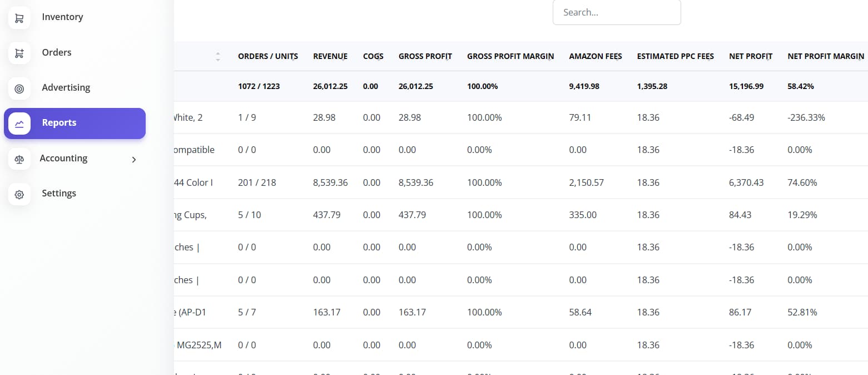Sort table by Revenue column header
Screen dimensions: 868x375
point(330,56)
